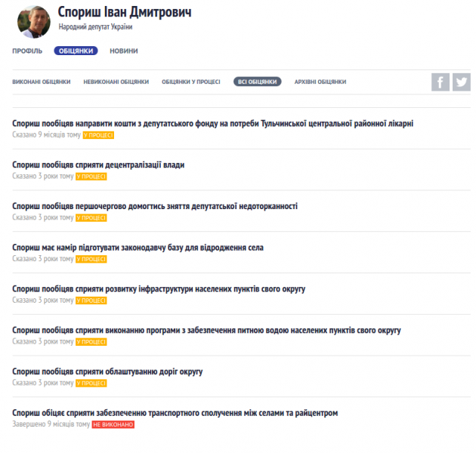Open promise about облаштуванню доріг округу
Image resolution: width=476 pixels, height=453 pixels.
pyautogui.click(x=107, y=372)
